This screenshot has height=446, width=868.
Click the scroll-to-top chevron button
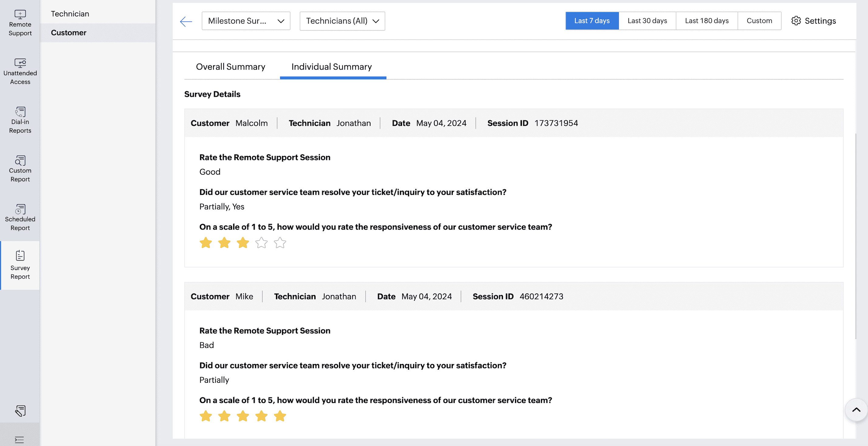[x=856, y=410]
